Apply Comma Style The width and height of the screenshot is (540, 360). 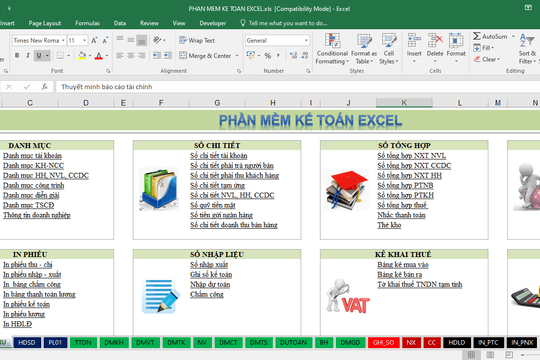pyautogui.click(x=278, y=55)
